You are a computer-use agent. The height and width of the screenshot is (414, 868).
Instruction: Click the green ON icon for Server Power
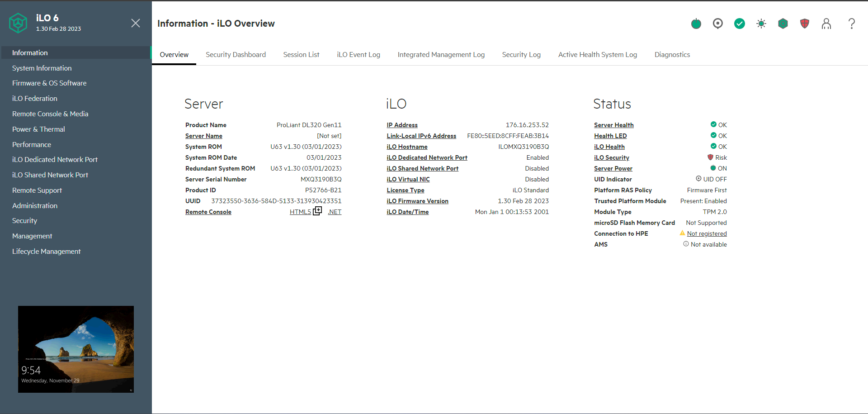(713, 168)
